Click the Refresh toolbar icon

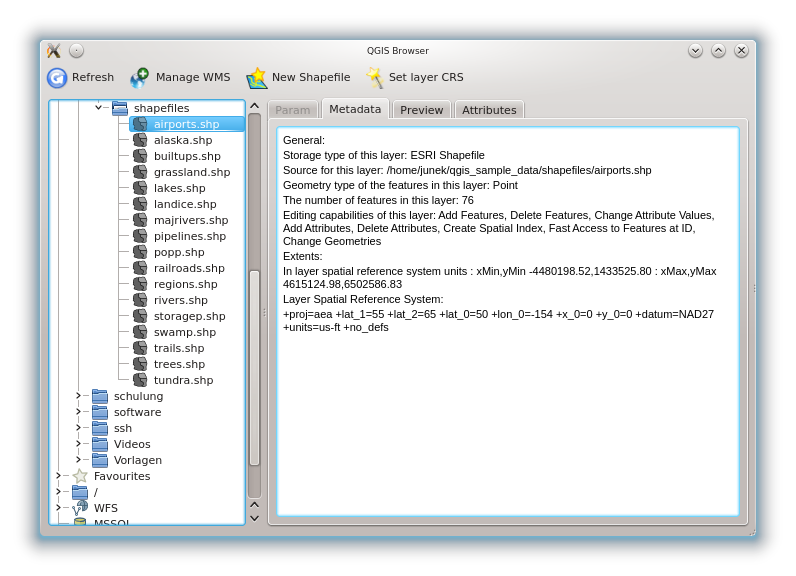[57, 78]
